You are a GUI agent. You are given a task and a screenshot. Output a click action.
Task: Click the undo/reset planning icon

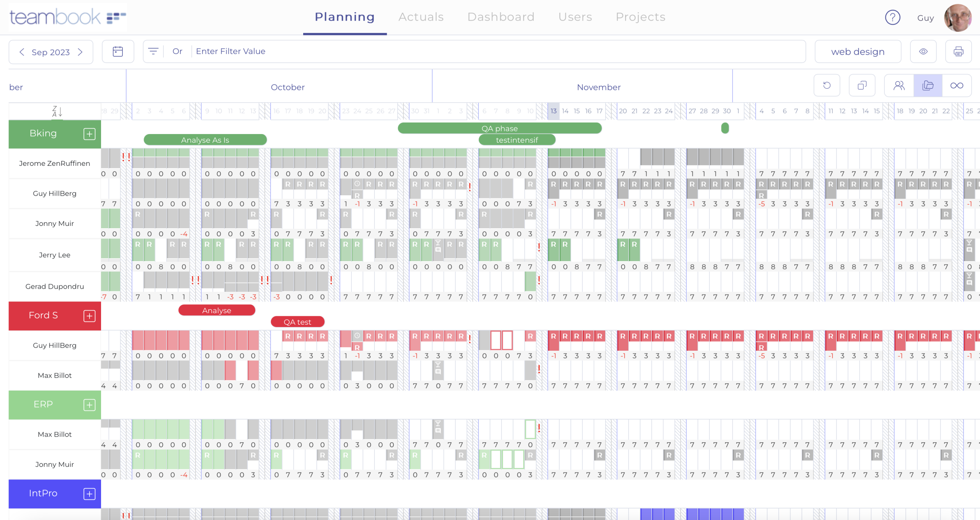click(827, 85)
